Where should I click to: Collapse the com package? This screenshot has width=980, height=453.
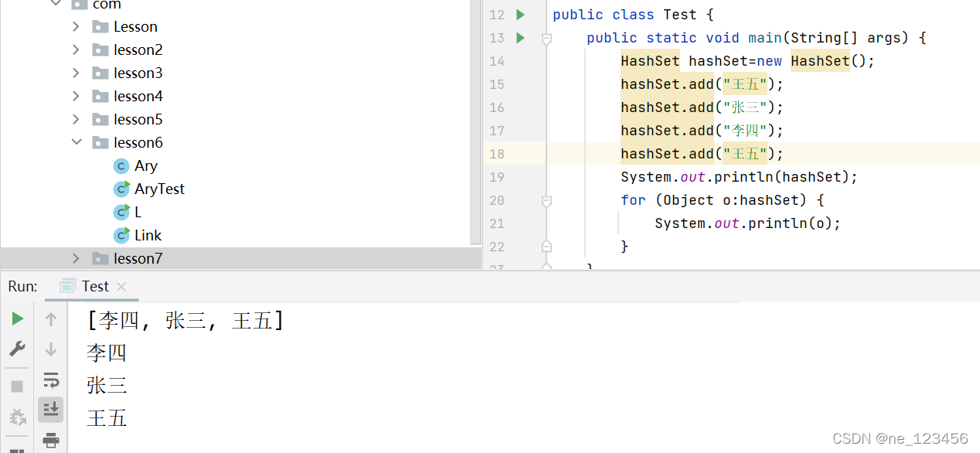pyautogui.click(x=54, y=4)
